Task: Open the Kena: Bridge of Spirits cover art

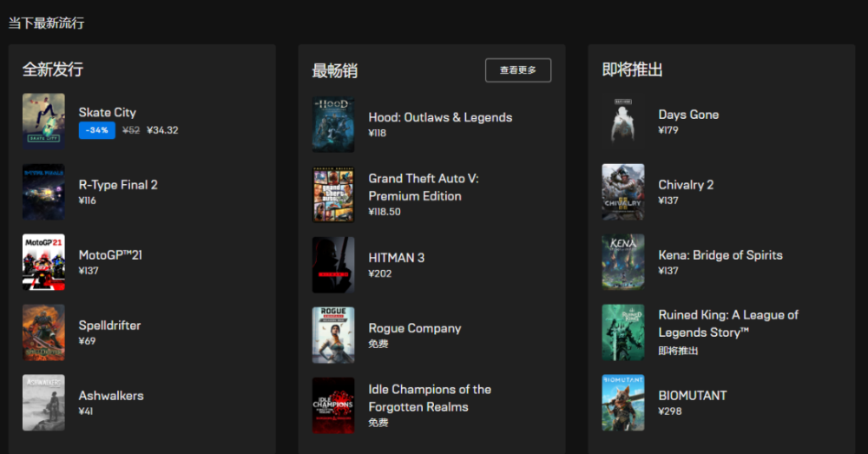Action: tap(623, 262)
